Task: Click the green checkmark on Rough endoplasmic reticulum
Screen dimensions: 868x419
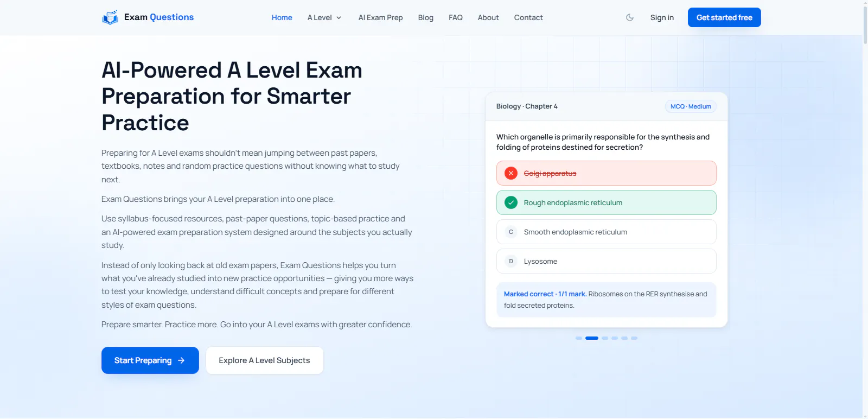Action: tap(511, 202)
